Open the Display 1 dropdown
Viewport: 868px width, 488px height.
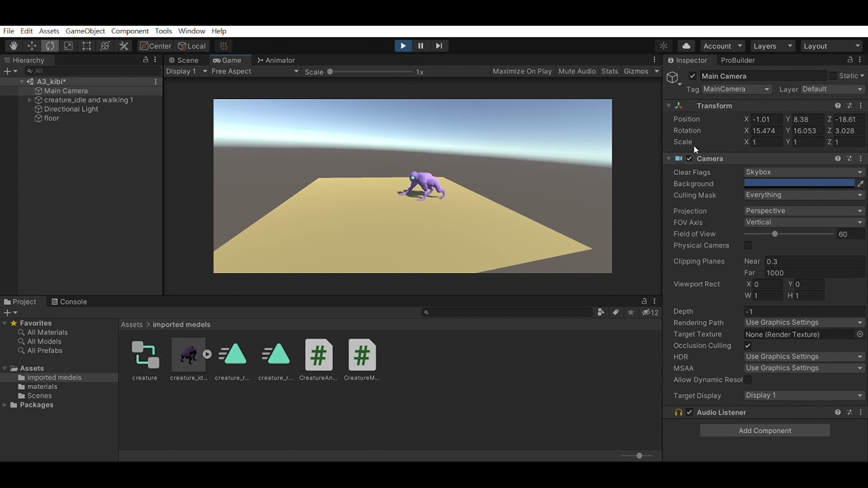click(x=186, y=71)
